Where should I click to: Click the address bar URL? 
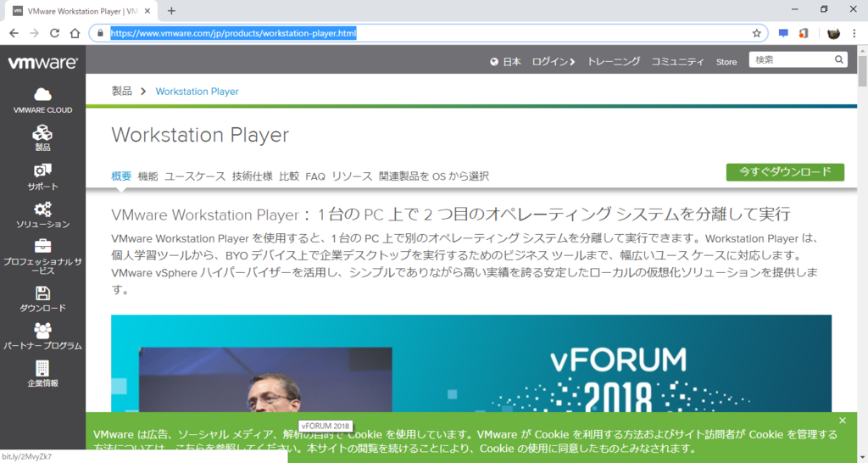coord(233,33)
